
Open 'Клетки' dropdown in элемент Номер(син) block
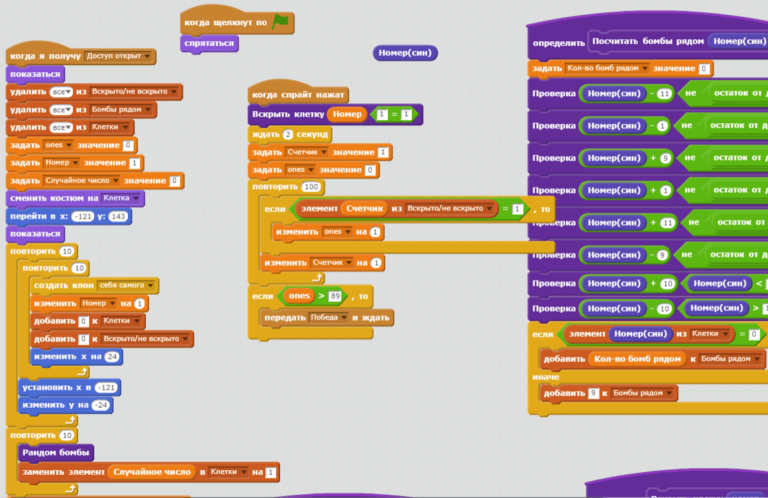pyautogui.click(x=726, y=334)
